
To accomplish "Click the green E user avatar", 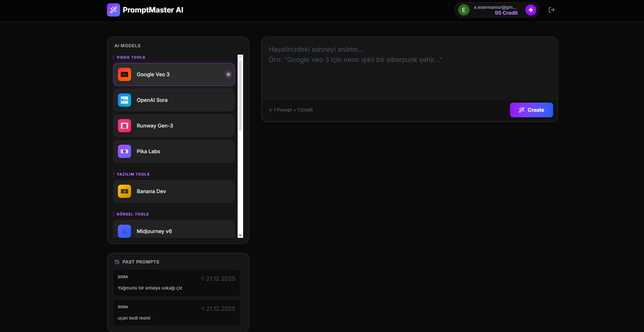I will pyautogui.click(x=464, y=10).
